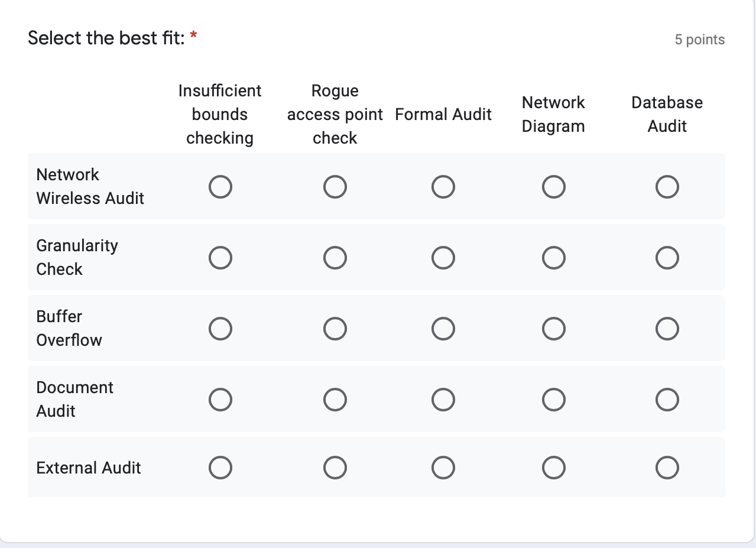Select Rogue access point check for External Audit
The width and height of the screenshot is (756, 548).
click(335, 467)
